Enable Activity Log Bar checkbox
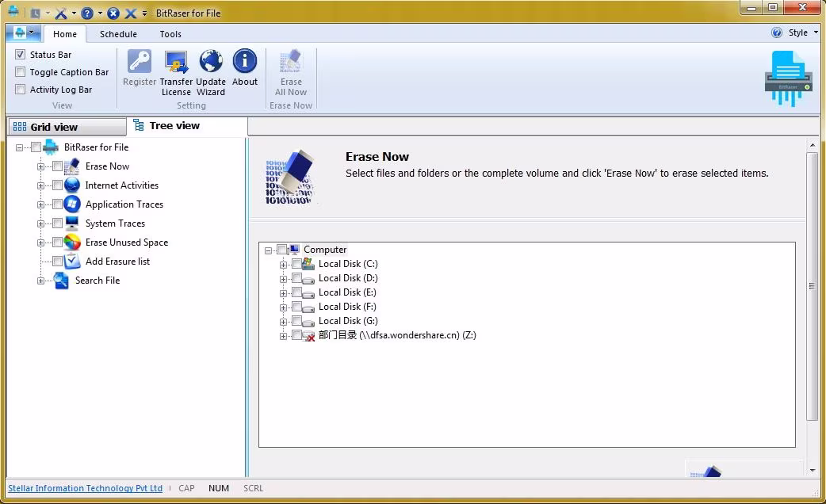 [20, 89]
